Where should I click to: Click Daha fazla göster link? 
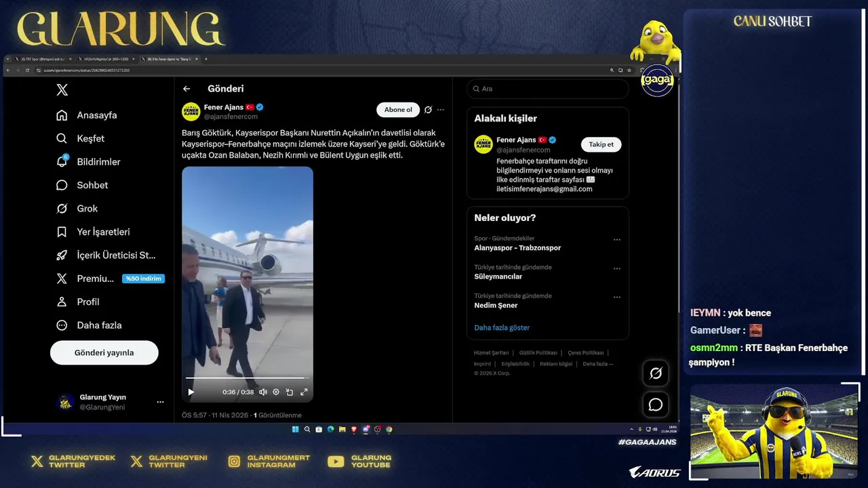502,327
